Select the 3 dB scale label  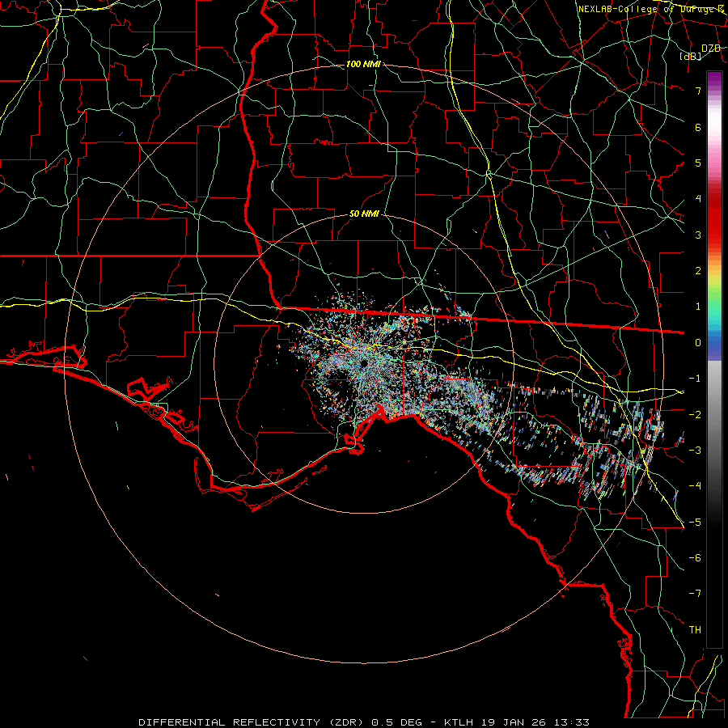point(698,235)
